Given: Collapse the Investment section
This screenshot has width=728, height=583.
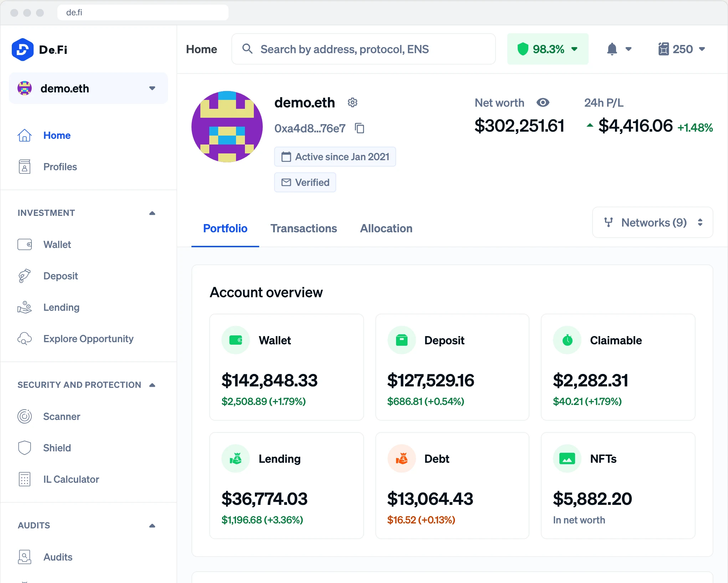Looking at the screenshot, I should (x=152, y=213).
